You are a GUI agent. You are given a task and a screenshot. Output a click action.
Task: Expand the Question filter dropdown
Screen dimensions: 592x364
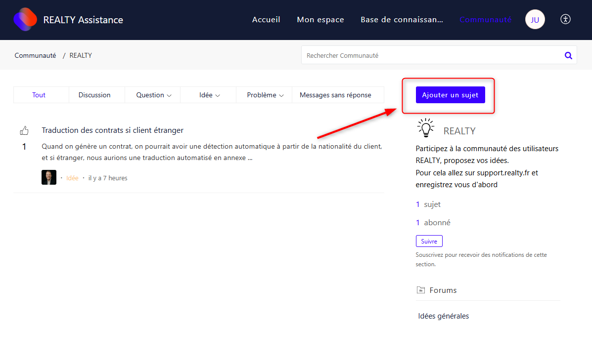pos(153,95)
